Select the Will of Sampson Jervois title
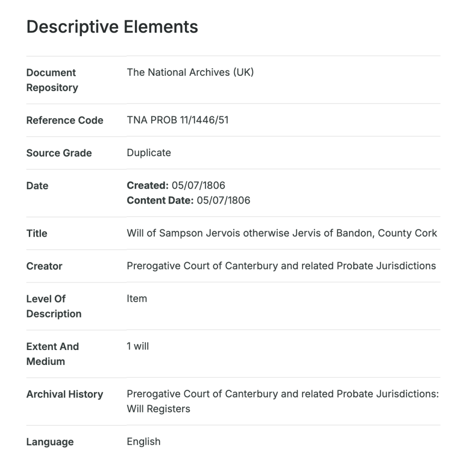 point(282,233)
